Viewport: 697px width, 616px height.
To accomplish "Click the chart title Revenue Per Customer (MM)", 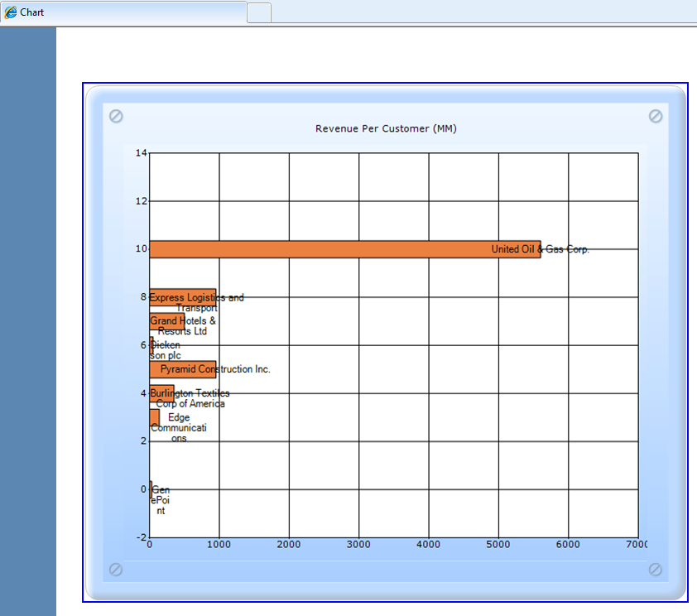I will click(386, 129).
